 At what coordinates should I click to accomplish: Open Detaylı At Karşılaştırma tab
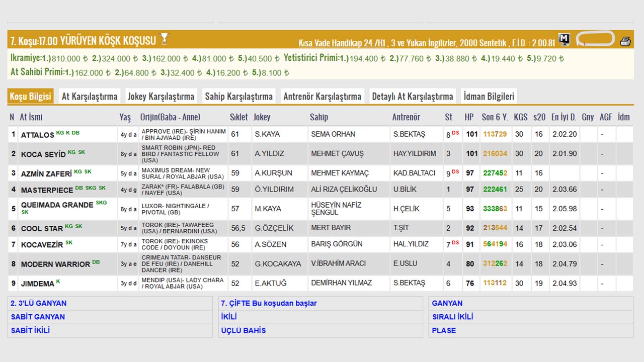(x=413, y=97)
